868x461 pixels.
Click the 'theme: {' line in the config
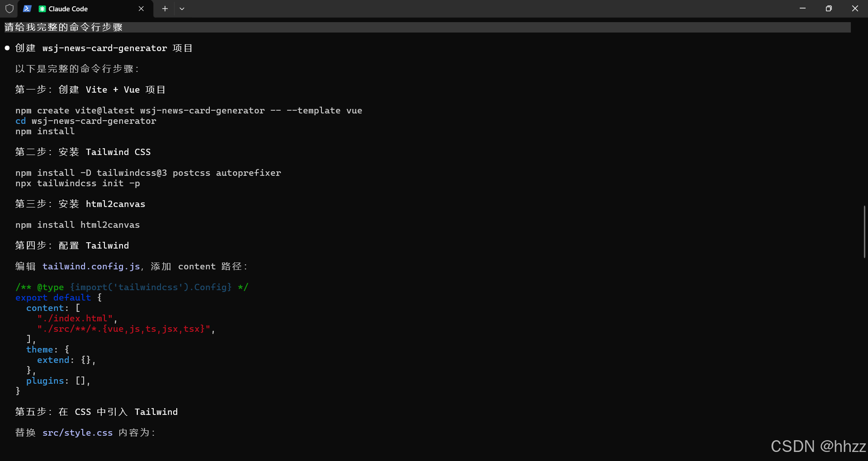coord(48,349)
